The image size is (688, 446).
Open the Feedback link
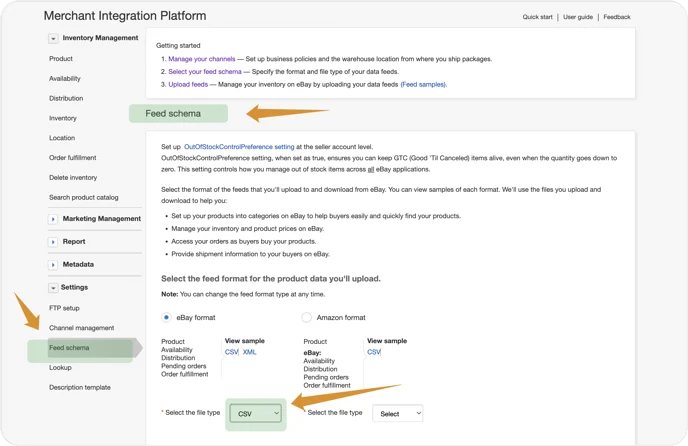pyautogui.click(x=617, y=17)
